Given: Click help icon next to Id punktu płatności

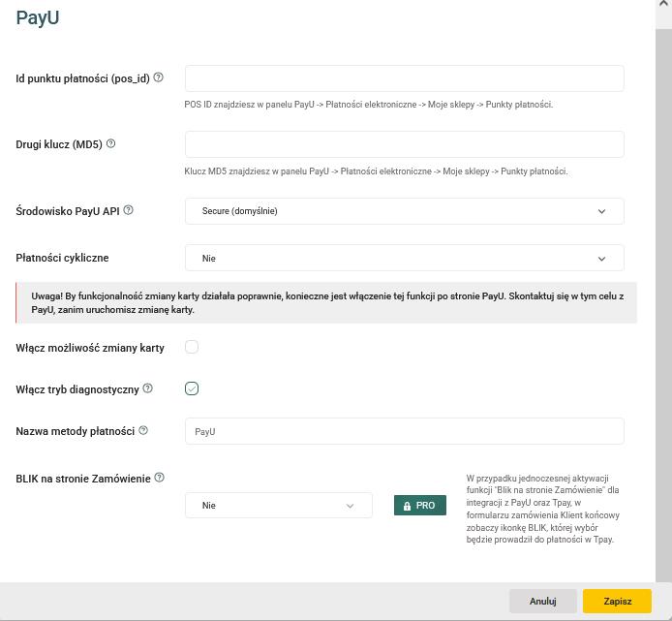Looking at the screenshot, I should pyautogui.click(x=159, y=78).
